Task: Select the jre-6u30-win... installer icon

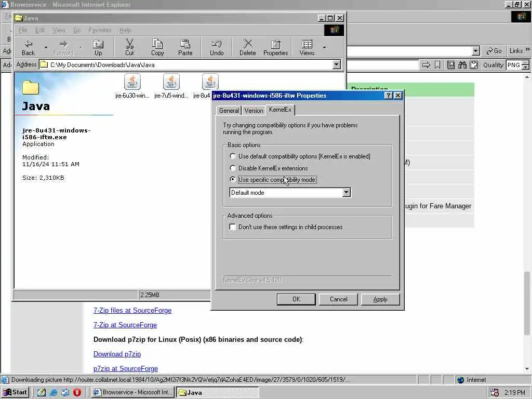Action: click(132, 86)
